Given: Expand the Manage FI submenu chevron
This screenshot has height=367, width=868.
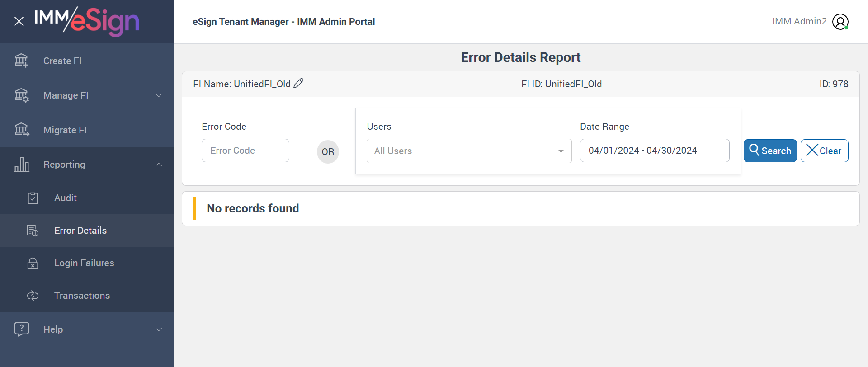Looking at the screenshot, I should (x=159, y=95).
